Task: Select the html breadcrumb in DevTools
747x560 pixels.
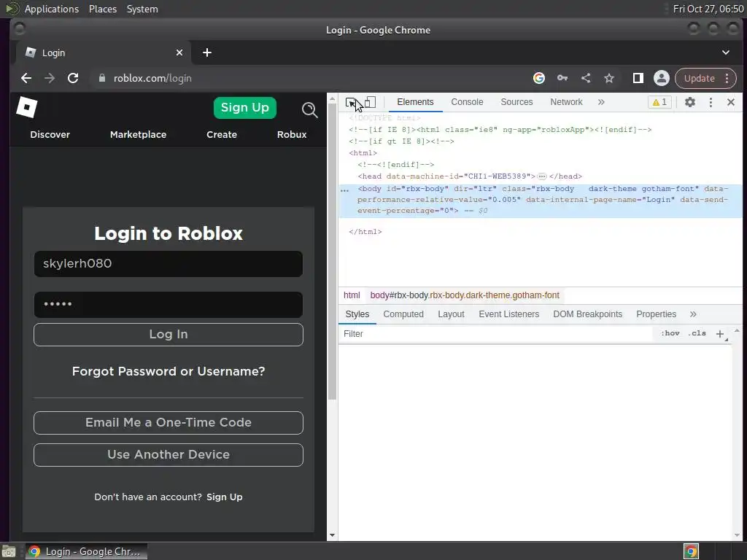Action: coord(352,295)
